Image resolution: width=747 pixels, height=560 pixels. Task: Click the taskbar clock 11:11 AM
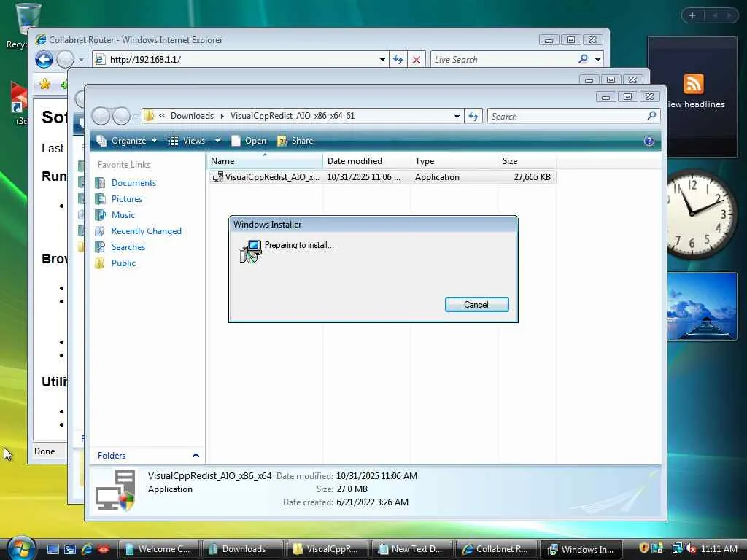(719, 548)
